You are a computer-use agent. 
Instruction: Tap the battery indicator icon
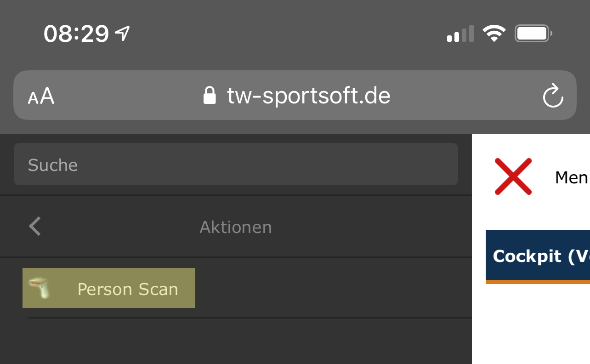(533, 34)
